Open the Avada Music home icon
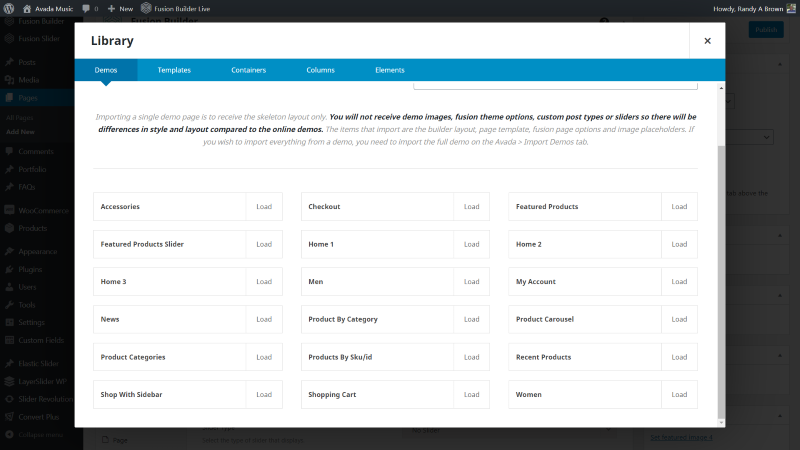Screen dimensions: 800x450 click(27, 9)
